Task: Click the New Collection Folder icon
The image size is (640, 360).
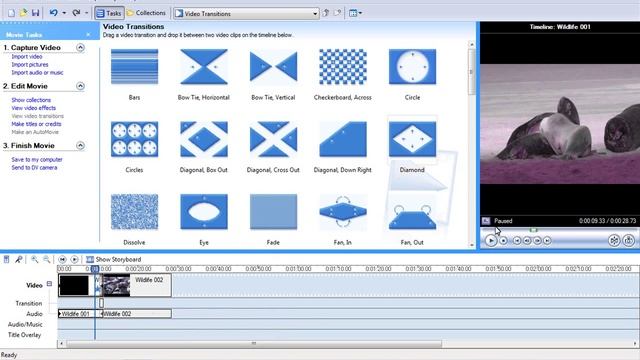Action: [337, 13]
